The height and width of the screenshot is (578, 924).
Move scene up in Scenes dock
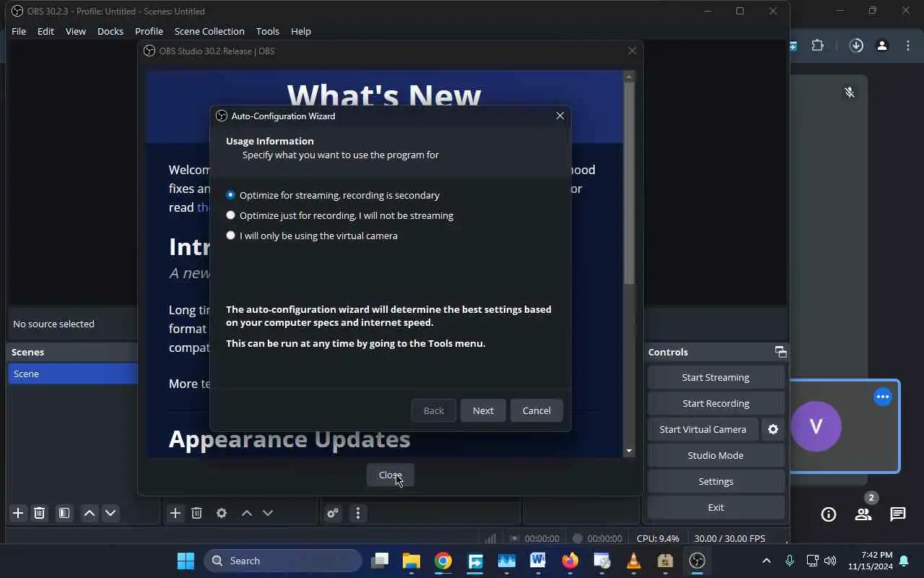[x=90, y=513]
